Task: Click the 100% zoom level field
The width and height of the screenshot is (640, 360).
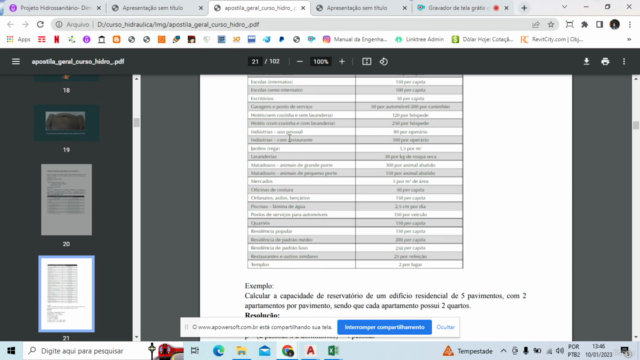Action: (320, 62)
